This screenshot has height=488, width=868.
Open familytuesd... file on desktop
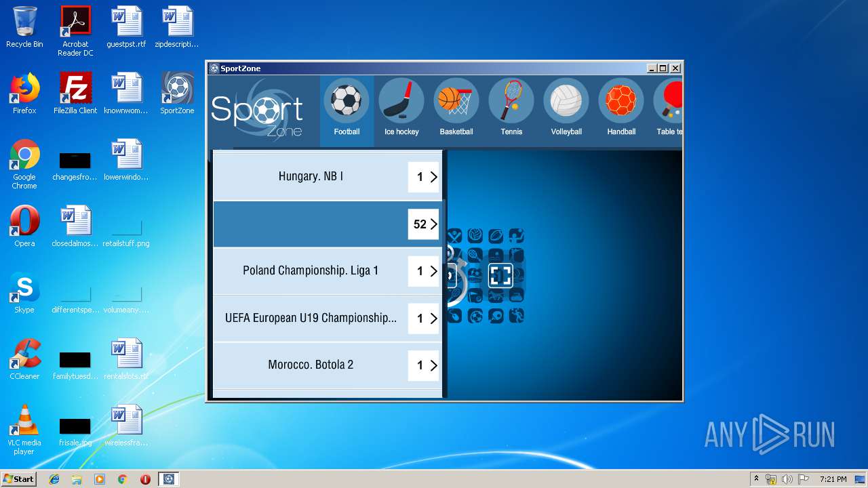point(75,366)
